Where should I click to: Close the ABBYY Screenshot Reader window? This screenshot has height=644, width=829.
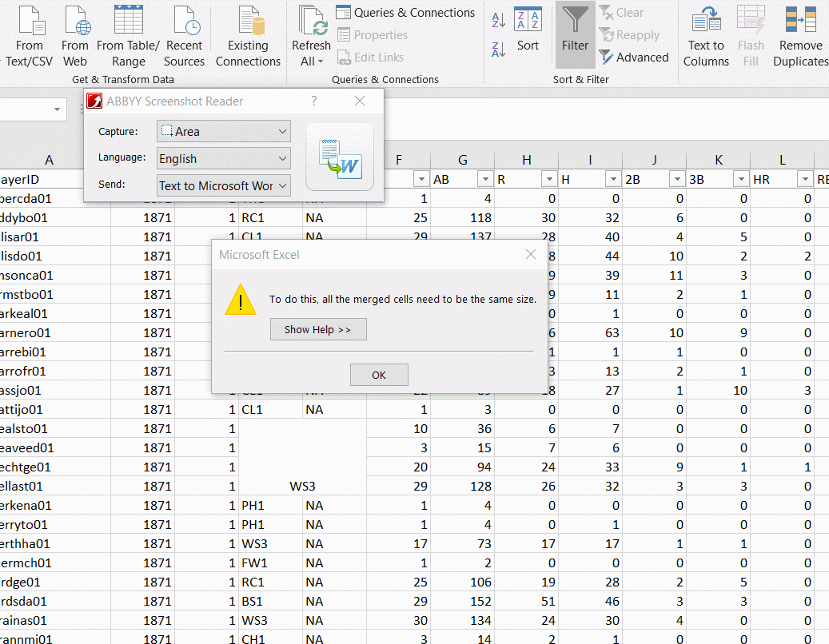coord(360,101)
